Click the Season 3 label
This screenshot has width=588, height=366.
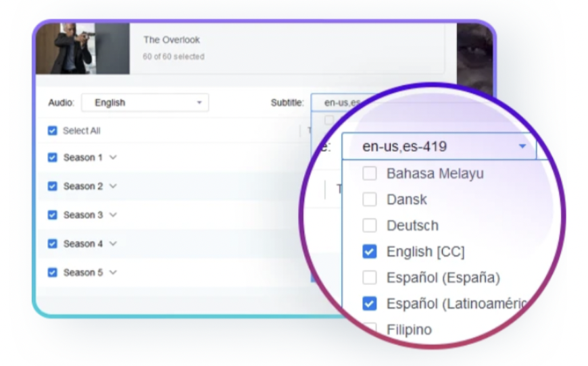[x=83, y=215]
